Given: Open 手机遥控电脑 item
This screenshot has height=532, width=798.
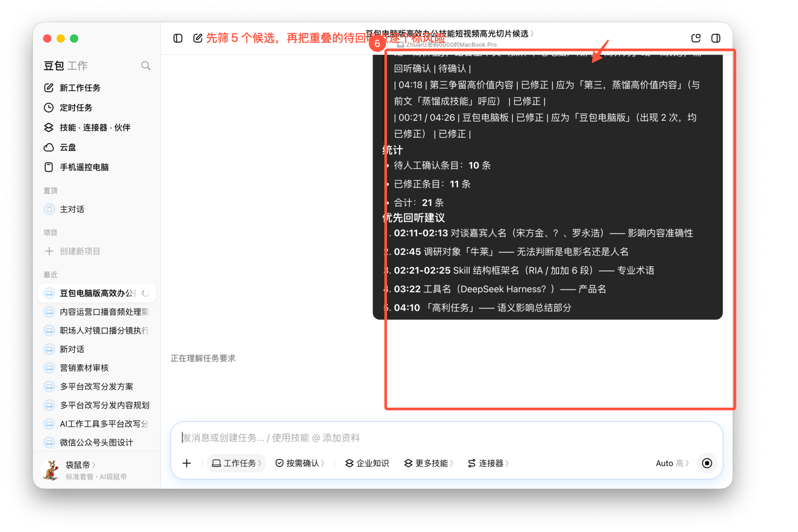Looking at the screenshot, I should click(96, 167).
